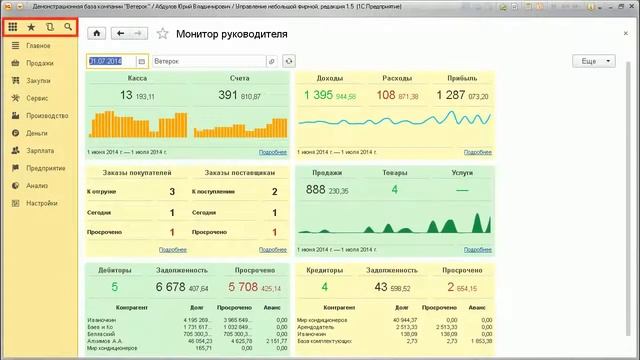Screen dimensions: 640x360
Task: Add Монитор руководителя to favorites
Action: click(x=162, y=33)
